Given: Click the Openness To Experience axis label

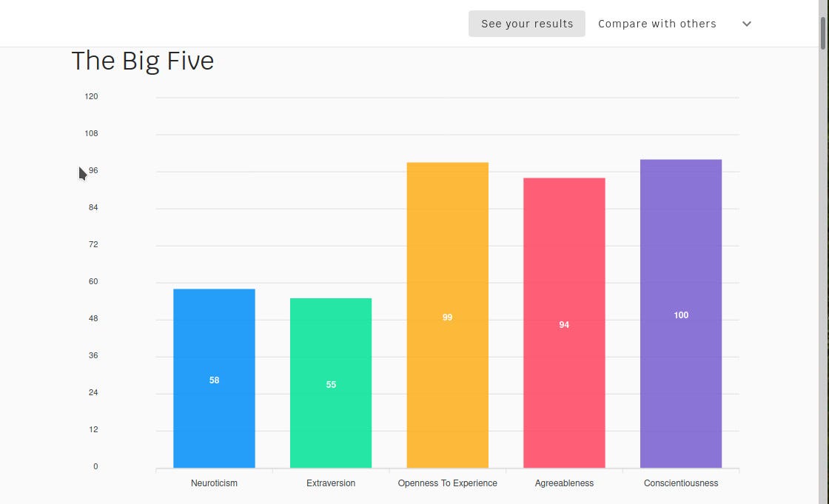Looking at the screenshot, I should (x=447, y=483).
